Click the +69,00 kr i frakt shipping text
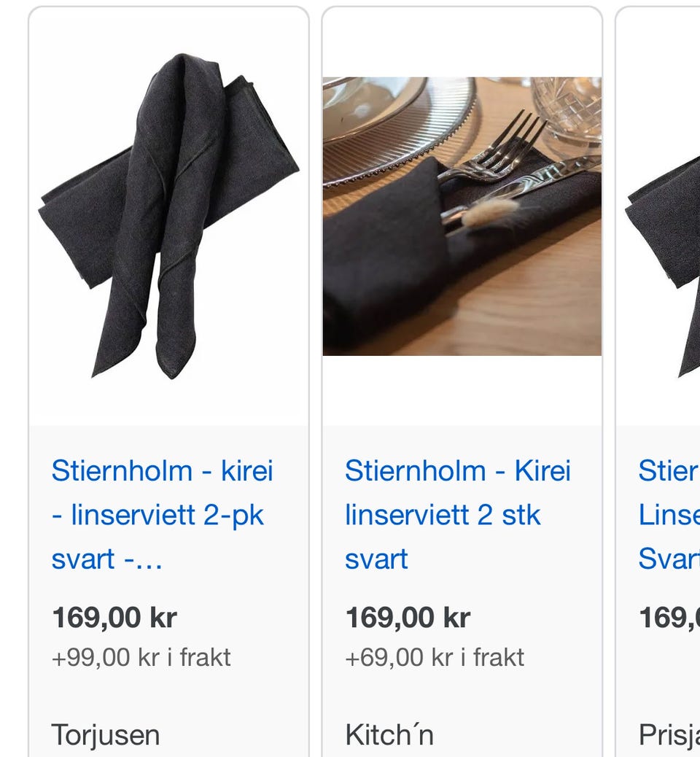 point(435,657)
